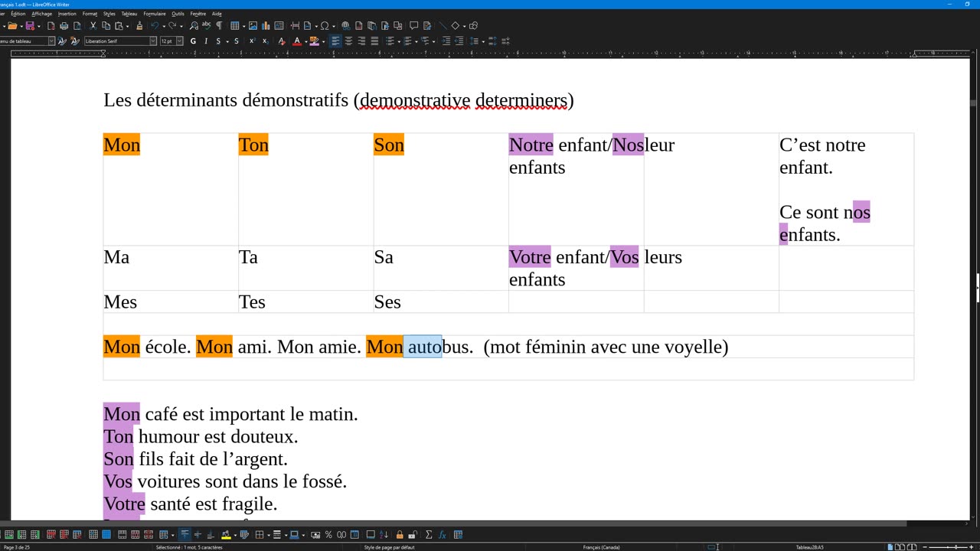Open Find and Replace magnifier icon
Viewport: 980px width, 551px height.
[x=194, y=25]
